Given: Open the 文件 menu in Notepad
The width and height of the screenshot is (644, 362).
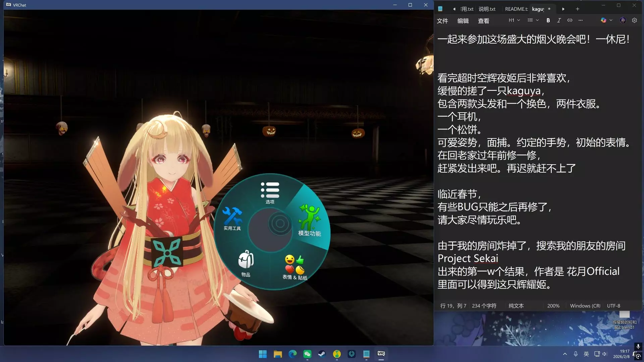Looking at the screenshot, I should click(x=442, y=21).
